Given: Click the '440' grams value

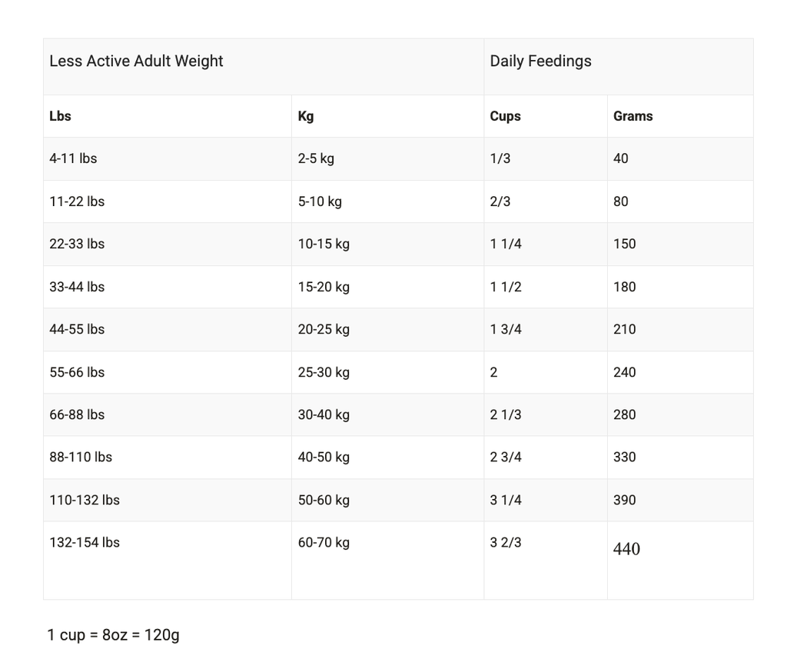Looking at the screenshot, I should point(626,549).
